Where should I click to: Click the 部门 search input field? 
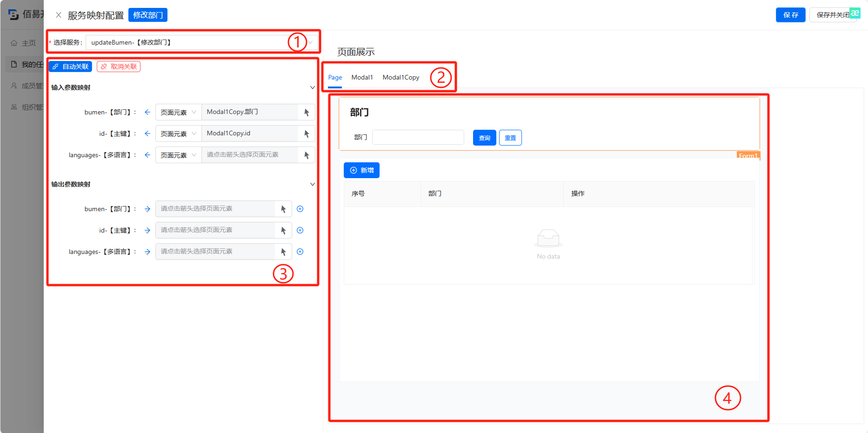pos(418,137)
